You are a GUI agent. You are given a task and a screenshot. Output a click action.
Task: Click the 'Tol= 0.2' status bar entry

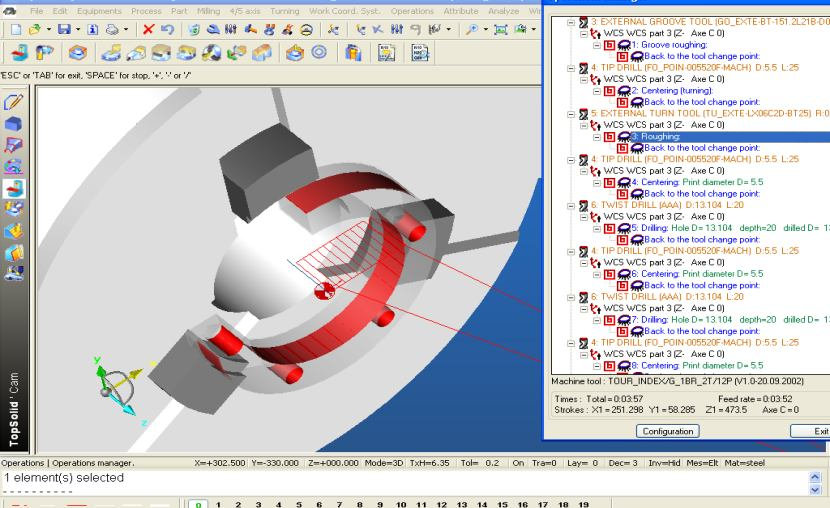tap(480, 462)
